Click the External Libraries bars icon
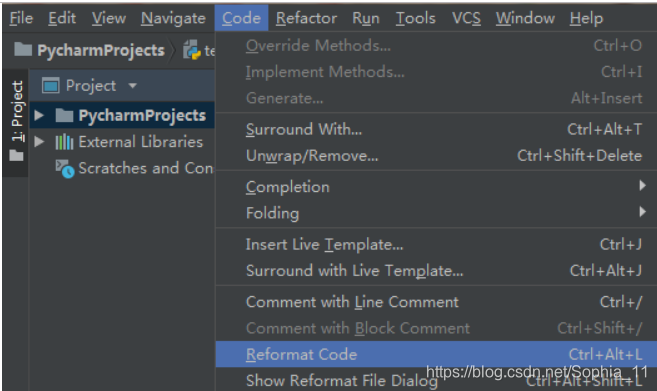The width and height of the screenshot is (657, 391). click(x=64, y=142)
